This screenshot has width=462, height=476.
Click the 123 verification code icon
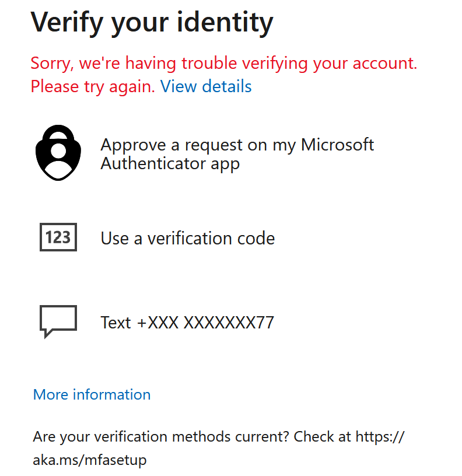tap(58, 237)
